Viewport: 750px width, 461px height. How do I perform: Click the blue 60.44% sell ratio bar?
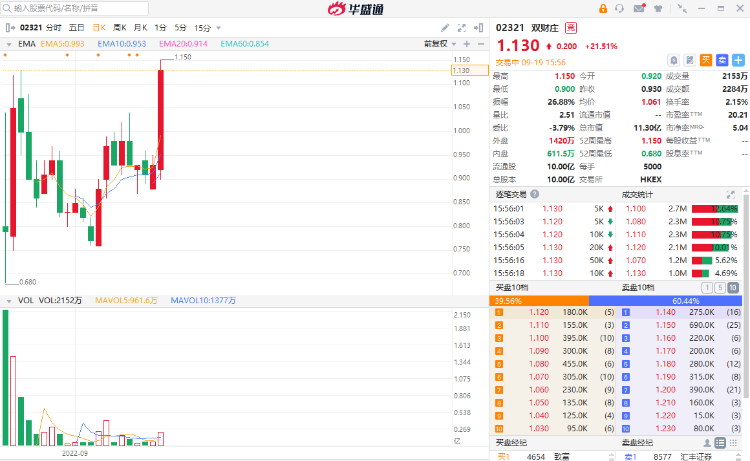(x=665, y=301)
